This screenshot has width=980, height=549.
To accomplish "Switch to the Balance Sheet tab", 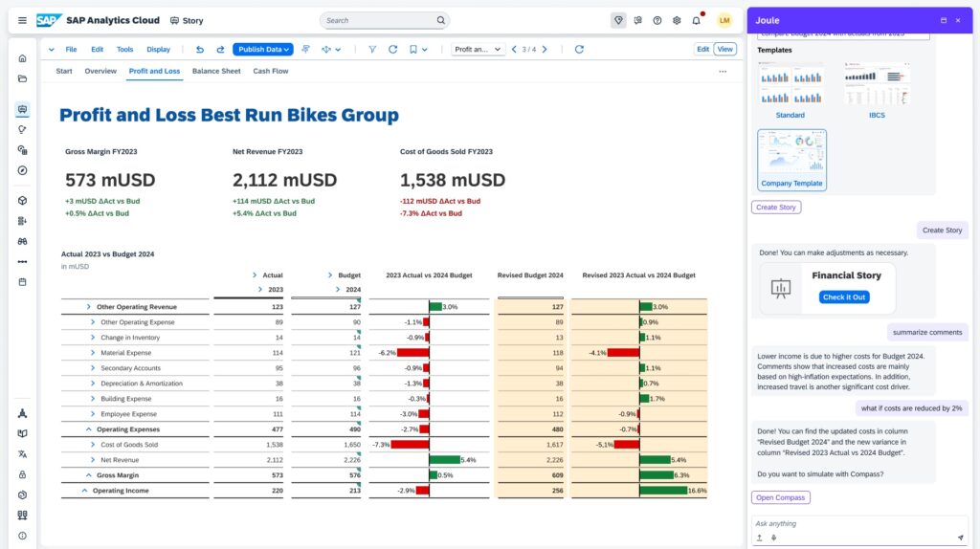I will click(x=216, y=71).
